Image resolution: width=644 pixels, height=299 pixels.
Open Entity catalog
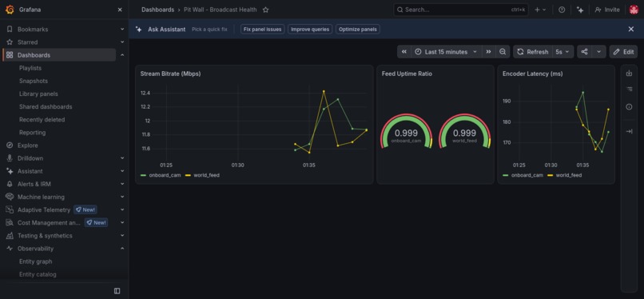[x=38, y=274]
